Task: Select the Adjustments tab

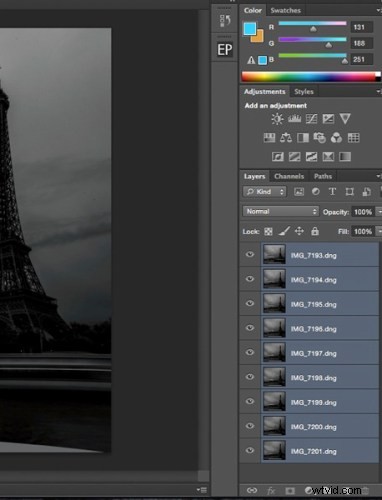Action: [x=264, y=92]
